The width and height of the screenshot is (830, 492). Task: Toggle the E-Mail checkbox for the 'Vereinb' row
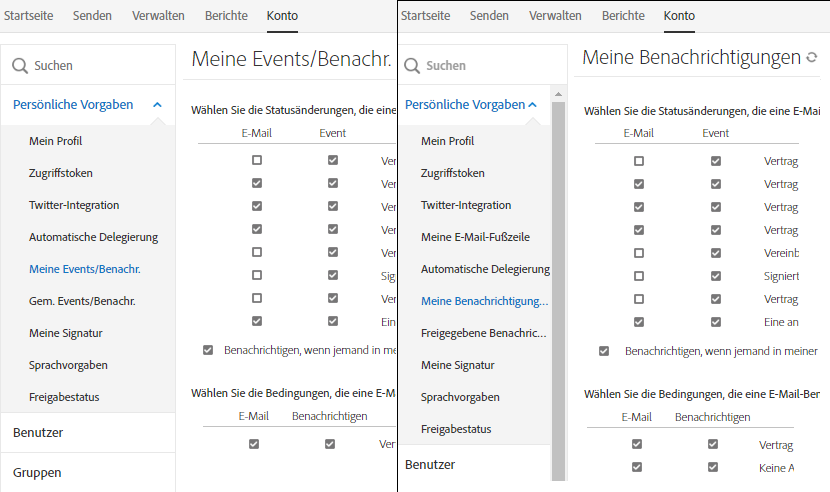pyautogui.click(x=638, y=252)
